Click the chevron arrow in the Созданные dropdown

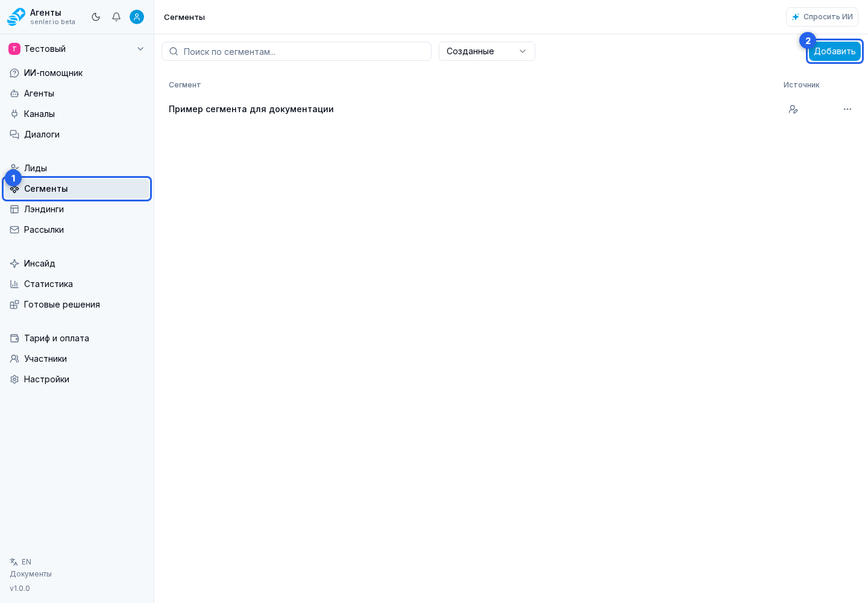coord(523,51)
